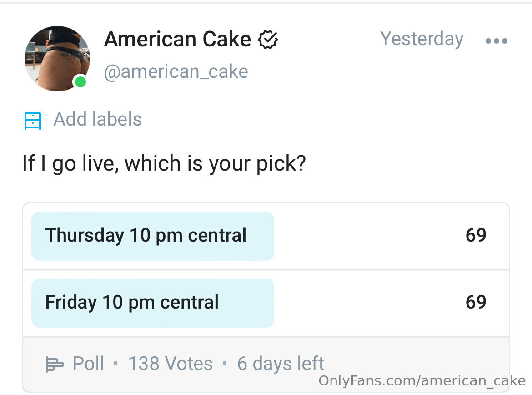
Task: Click the OnlyFans.com/american_cake watermark
Action: [422, 381]
